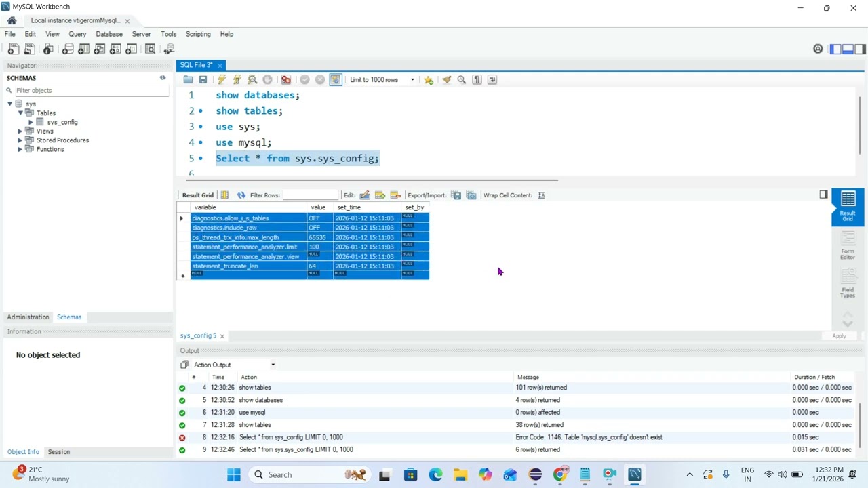Toggle the right sidebar panel visibility
Screen dimensions: 868x488
click(860, 49)
